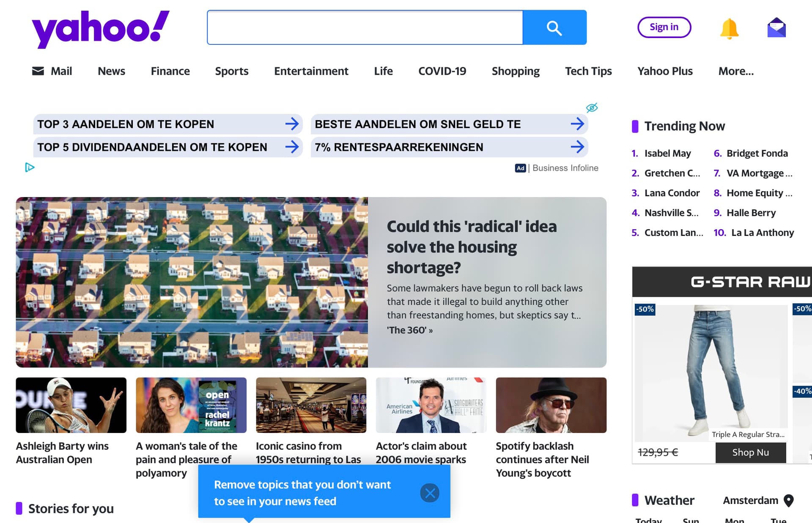Viewport: 812px width, 523px height.
Task: Open notifications bell icon
Action: point(729,29)
